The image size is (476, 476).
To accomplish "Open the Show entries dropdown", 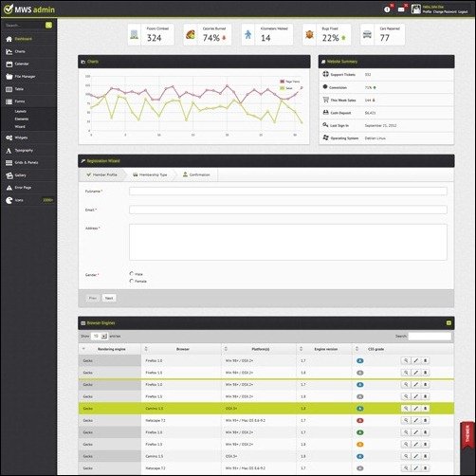I will click(x=100, y=337).
